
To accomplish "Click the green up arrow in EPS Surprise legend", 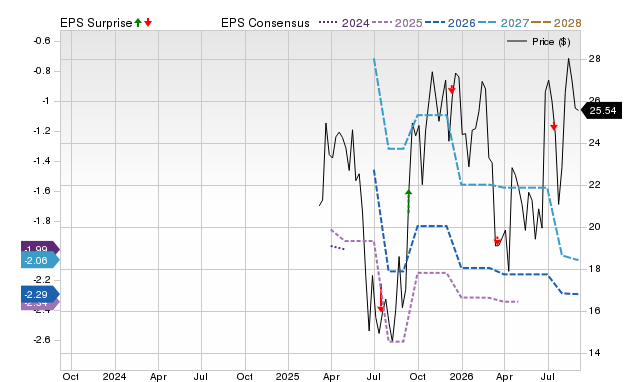I will tap(138, 23).
